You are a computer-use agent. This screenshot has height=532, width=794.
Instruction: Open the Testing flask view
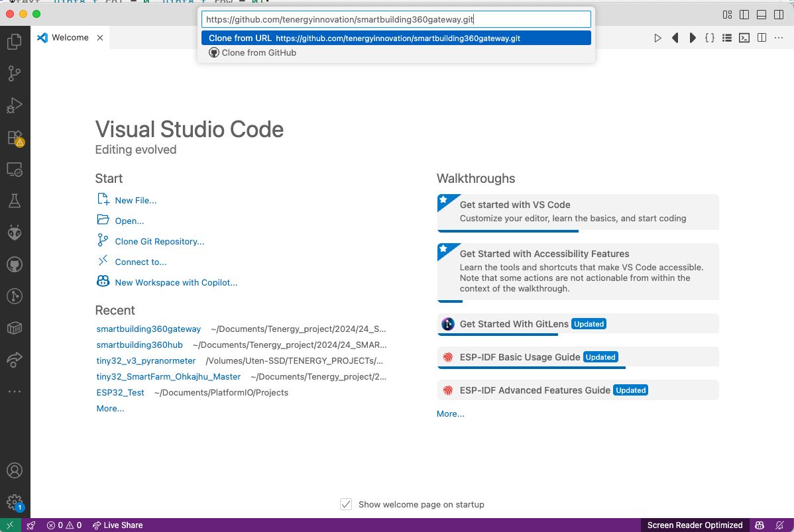point(15,201)
